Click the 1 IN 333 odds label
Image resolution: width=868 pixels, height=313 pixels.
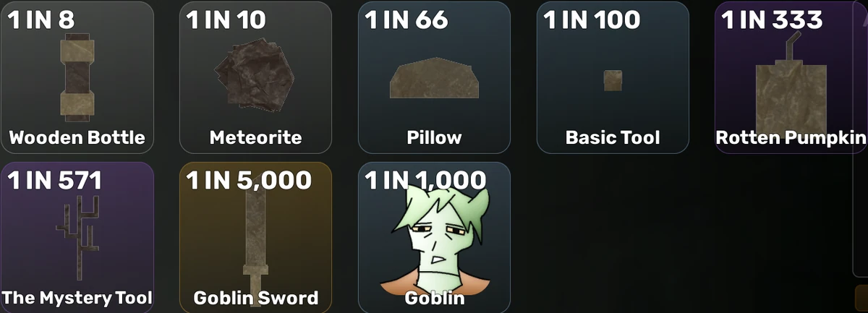click(772, 20)
